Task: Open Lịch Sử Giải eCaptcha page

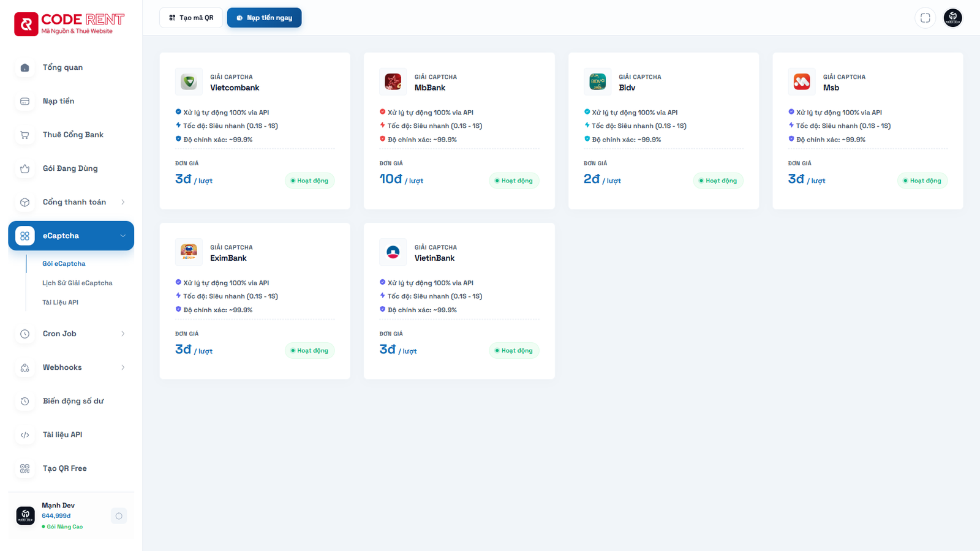Action: (77, 283)
